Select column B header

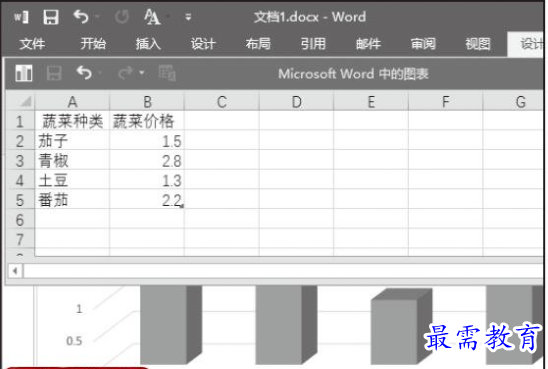[147, 102]
